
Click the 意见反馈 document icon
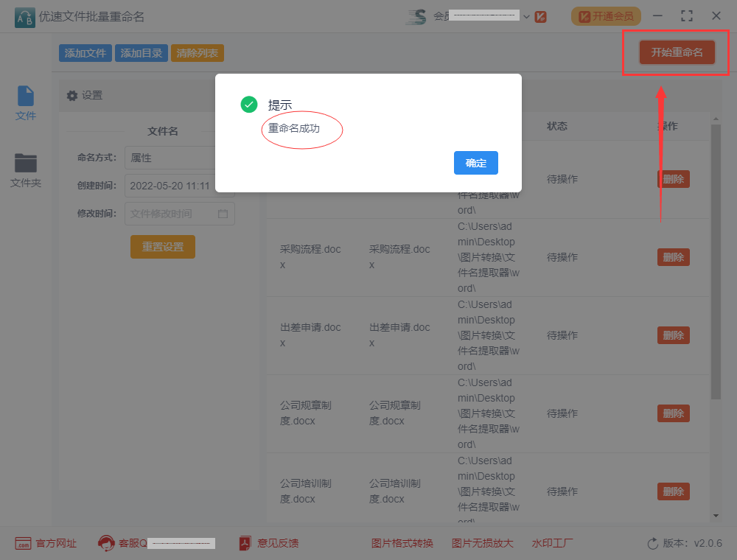(244, 543)
